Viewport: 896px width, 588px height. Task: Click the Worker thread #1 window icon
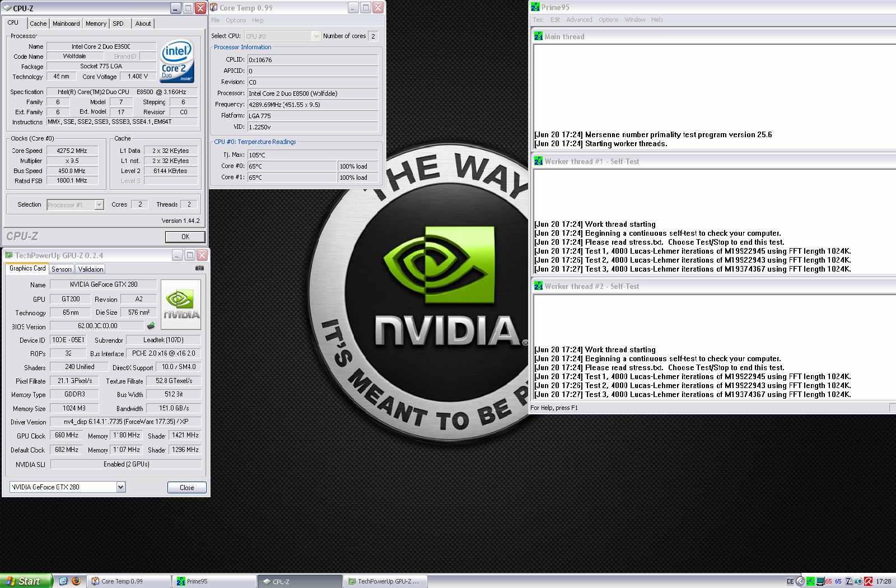pyautogui.click(x=538, y=161)
